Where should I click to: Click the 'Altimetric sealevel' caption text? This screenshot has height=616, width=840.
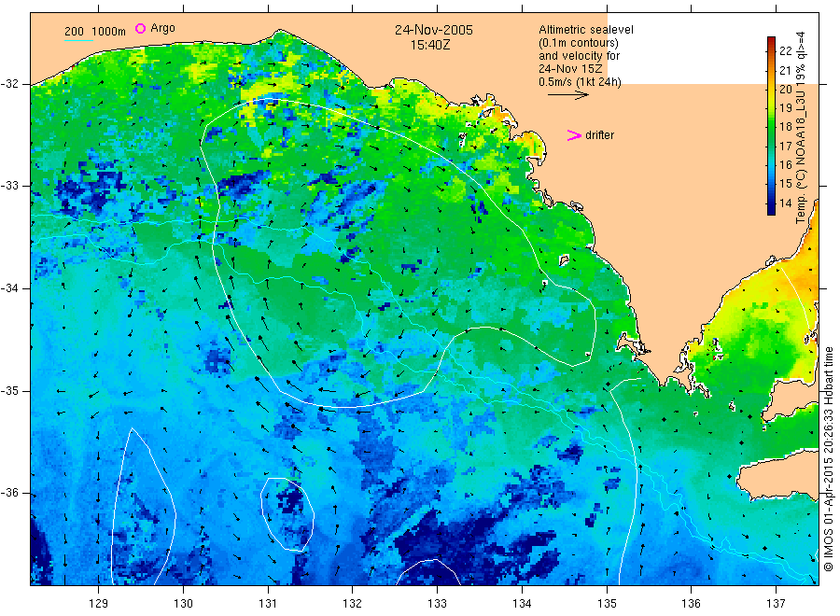click(x=585, y=30)
